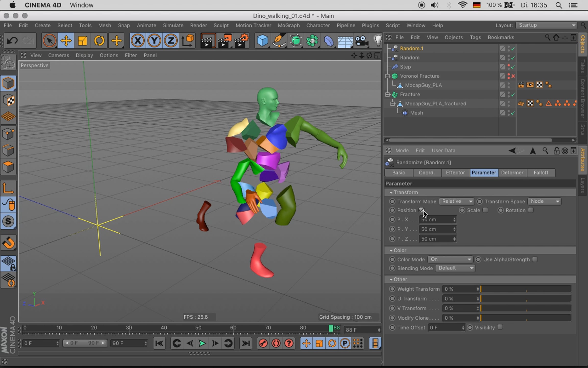
Task: Click the P . Y value field
Action: tap(436, 229)
